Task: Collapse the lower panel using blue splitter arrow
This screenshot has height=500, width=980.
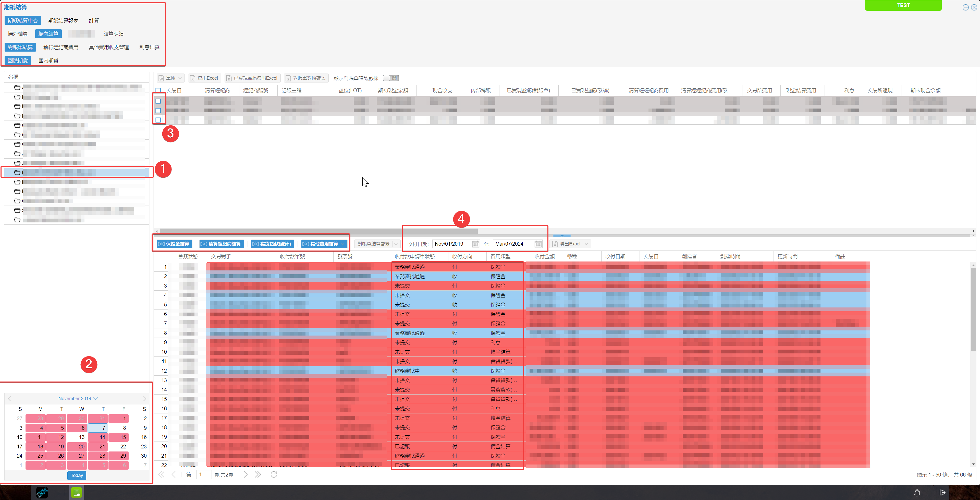Action: pyautogui.click(x=562, y=236)
